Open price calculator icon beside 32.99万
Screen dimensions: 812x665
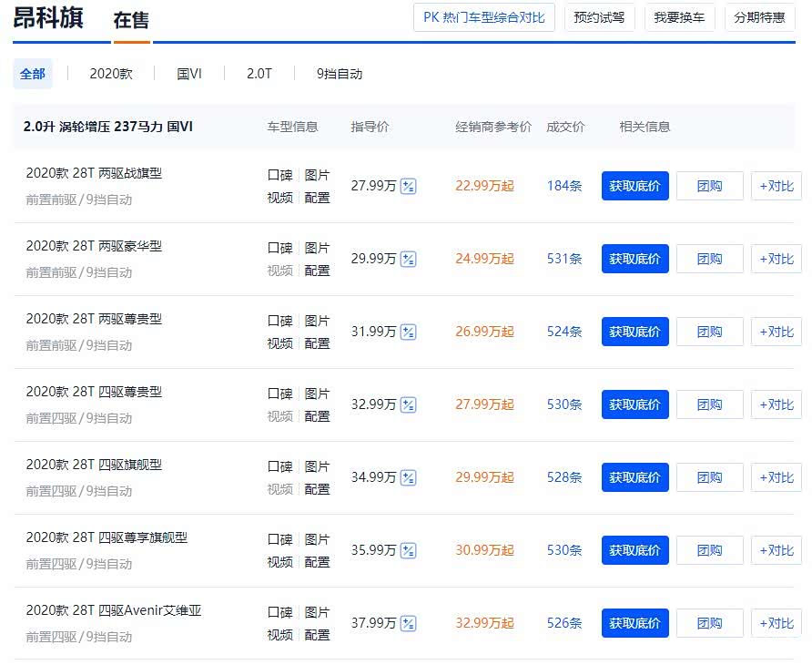point(408,404)
